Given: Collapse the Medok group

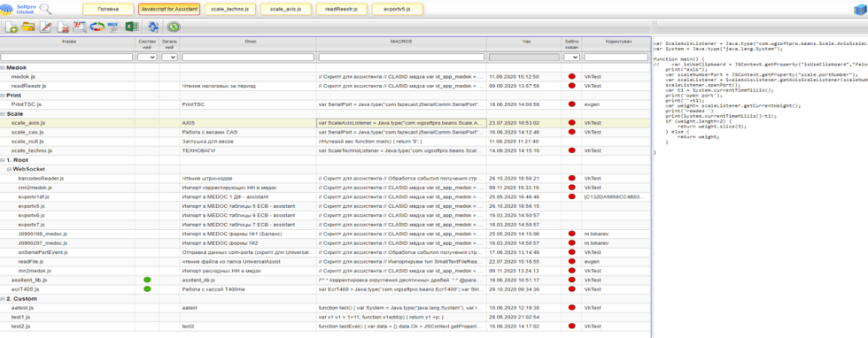Looking at the screenshot, I should click(x=3, y=67).
